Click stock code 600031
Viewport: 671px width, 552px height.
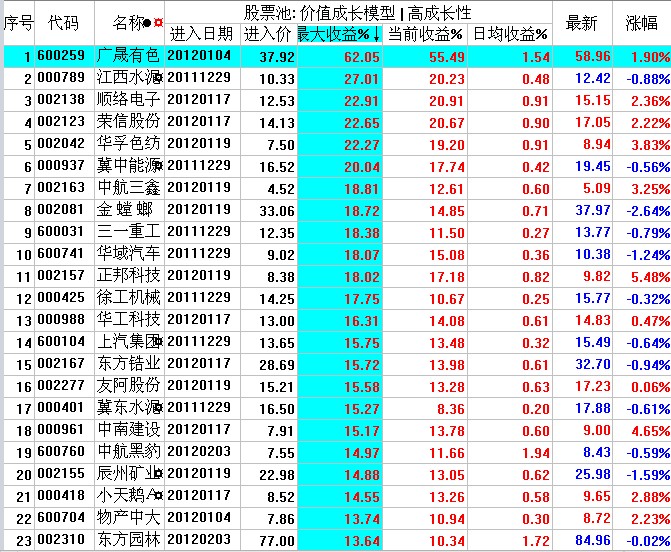click(61, 231)
